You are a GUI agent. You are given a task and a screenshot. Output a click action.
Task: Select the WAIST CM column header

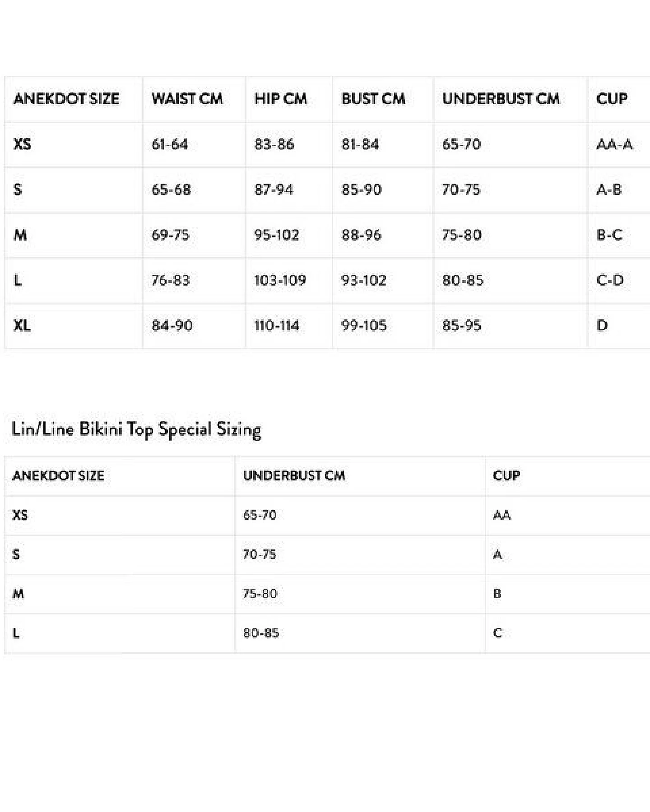click(187, 99)
